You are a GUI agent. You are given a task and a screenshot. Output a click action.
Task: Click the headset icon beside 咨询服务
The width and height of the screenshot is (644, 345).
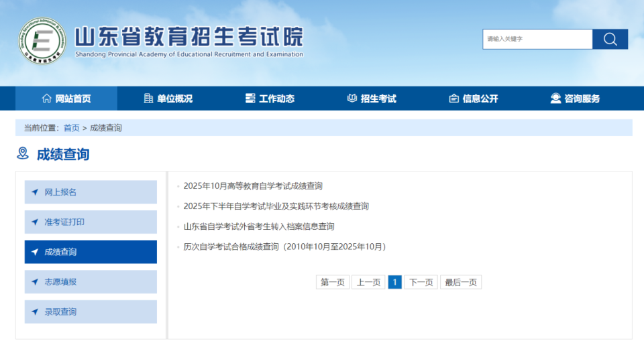(x=555, y=98)
